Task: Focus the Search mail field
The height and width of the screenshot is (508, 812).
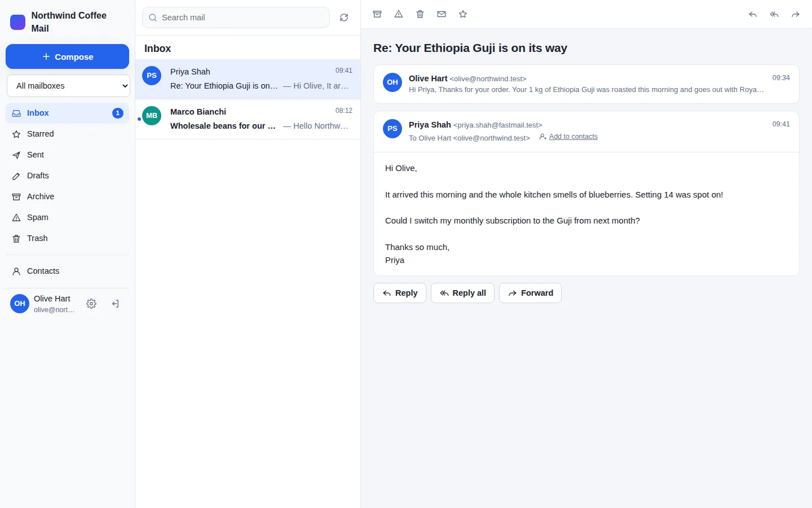Action: [236, 17]
